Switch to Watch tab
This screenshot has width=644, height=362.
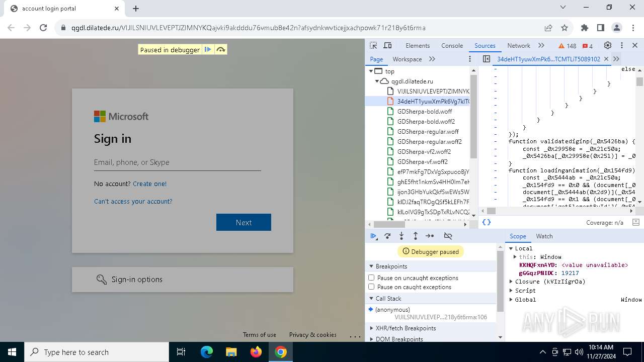[544, 236]
